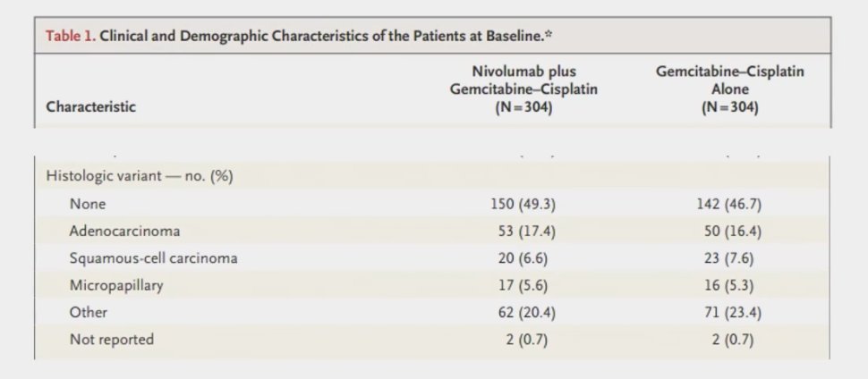Click the None row label
This screenshot has width=868, height=379.
click(88, 204)
